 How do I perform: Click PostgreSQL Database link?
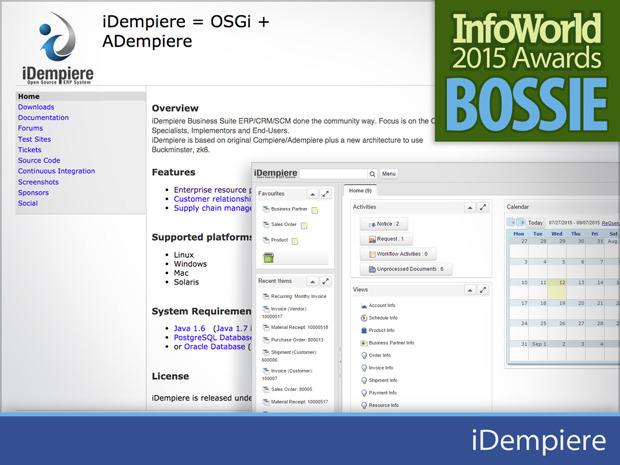pos(213,338)
